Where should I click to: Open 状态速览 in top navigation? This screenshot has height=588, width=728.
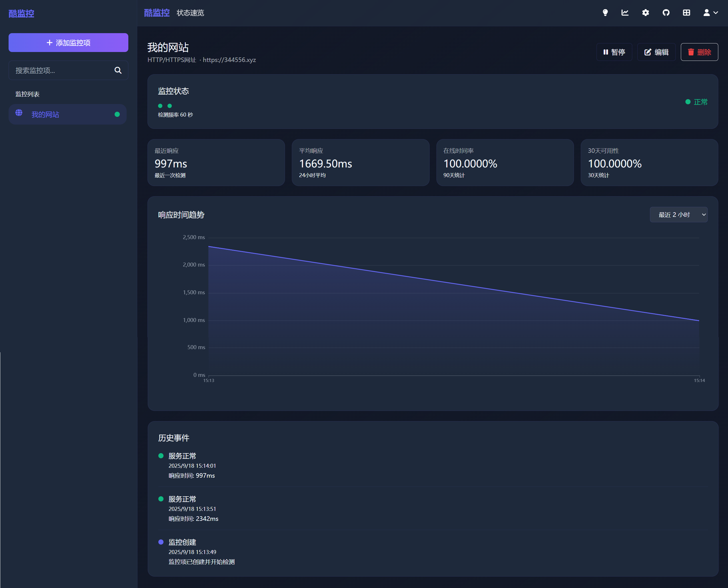pyautogui.click(x=190, y=13)
